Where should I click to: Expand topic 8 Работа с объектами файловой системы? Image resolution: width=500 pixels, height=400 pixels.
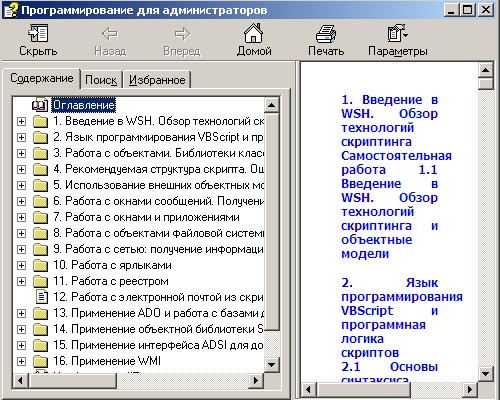(21, 233)
